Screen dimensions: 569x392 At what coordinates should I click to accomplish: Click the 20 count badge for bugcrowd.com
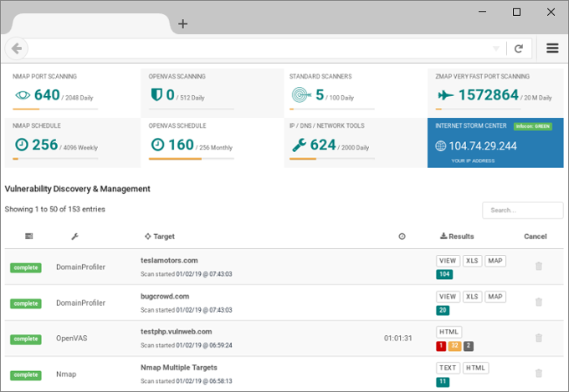pyautogui.click(x=443, y=310)
